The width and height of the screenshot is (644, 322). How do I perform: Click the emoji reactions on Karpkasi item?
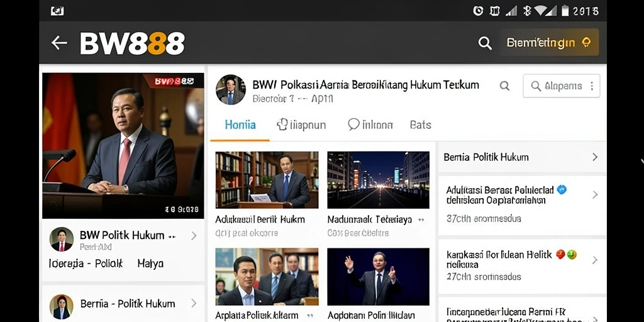point(566,255)
